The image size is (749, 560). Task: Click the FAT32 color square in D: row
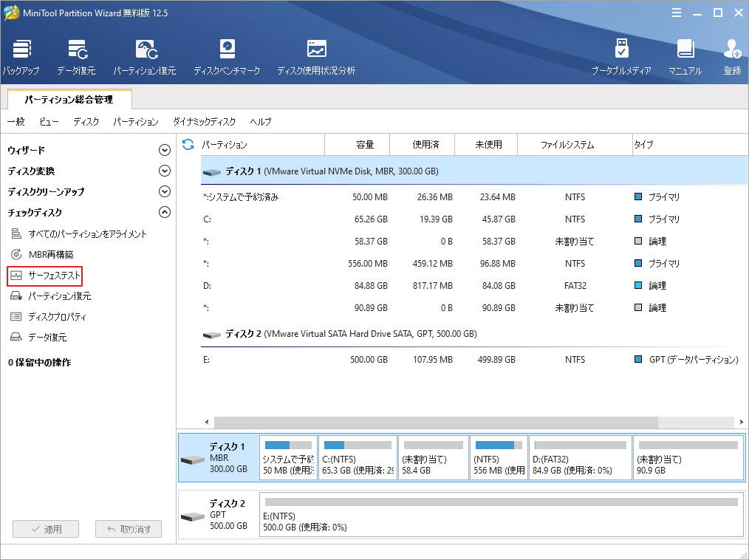coord(638,285)
